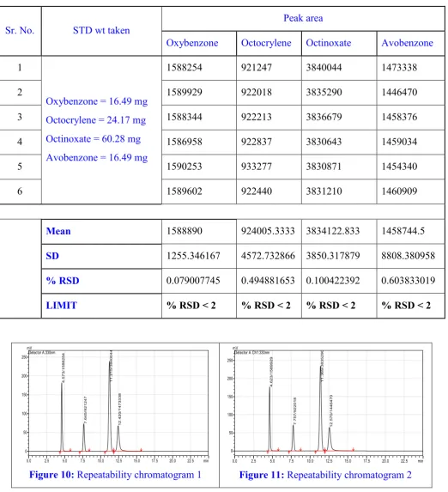The height and width of the screenshot is (492, 448).
Task: Select SD value 4572.732866
Action: (x=268, y=256)
